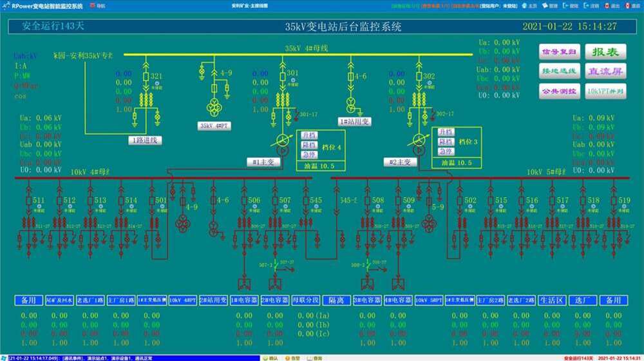Select the 545 bus-tie breaker symbol
Screen dimensions: 644x361
(306, 201)
